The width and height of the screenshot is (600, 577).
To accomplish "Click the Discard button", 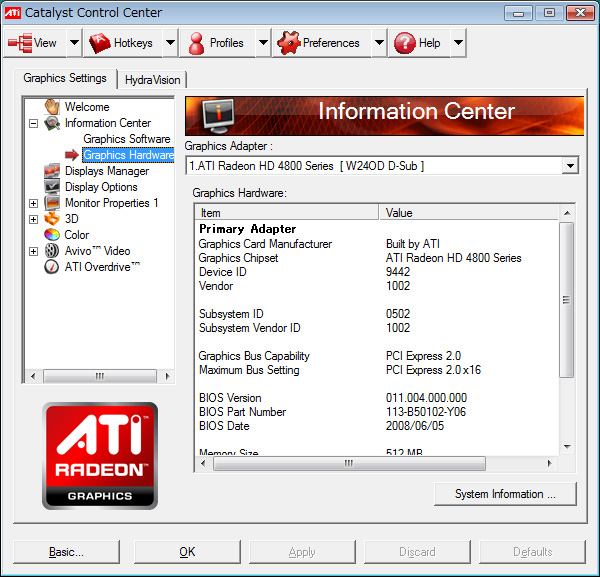I will point(417,552).
